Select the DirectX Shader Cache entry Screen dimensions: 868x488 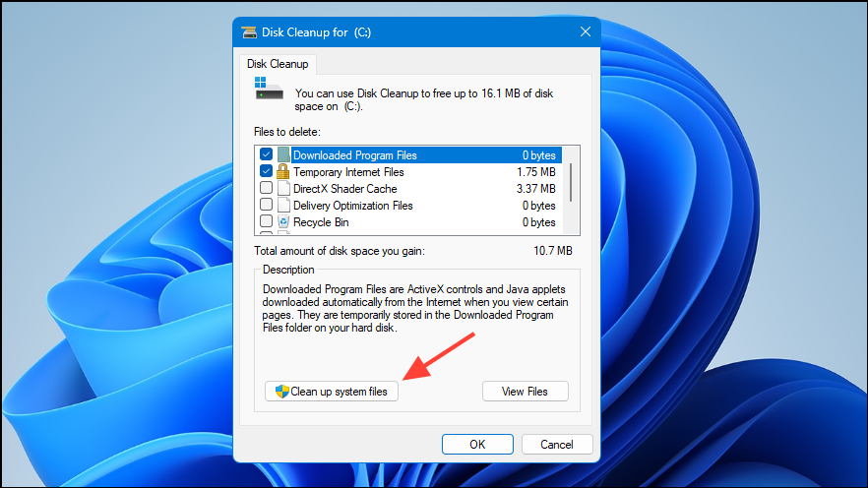344,189
